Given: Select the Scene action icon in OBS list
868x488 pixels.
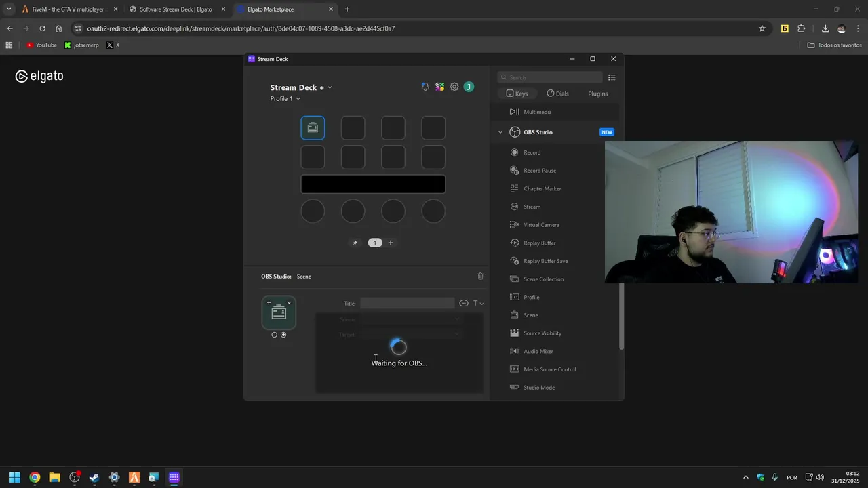Looking at the screenshot, I should tap(514, 315).
